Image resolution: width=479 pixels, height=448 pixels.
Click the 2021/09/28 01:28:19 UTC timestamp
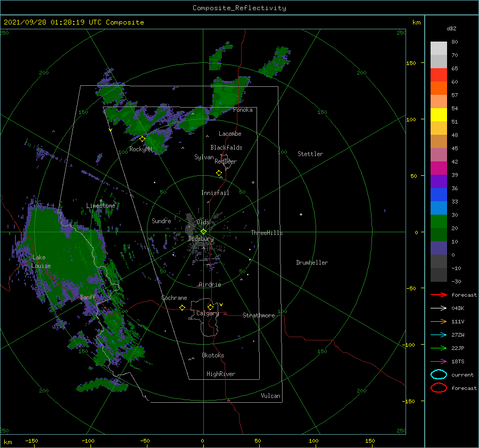pos(53,22)
